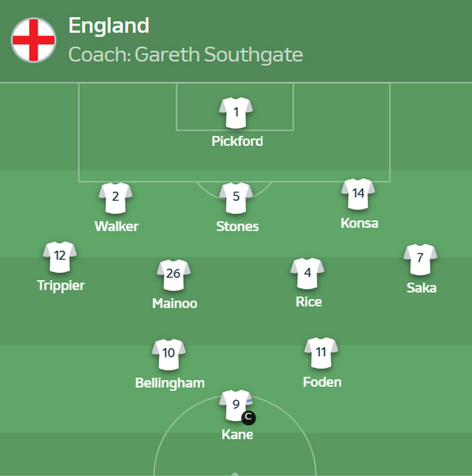The image size is (472, 476).
Task: Open the England team name heading
Action: 109,26
